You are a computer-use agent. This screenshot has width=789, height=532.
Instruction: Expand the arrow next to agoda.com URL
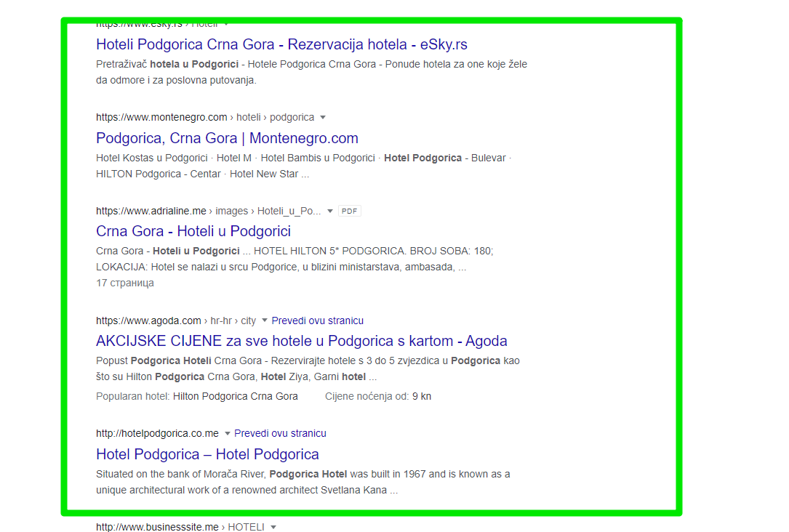(x=265, y=321)
